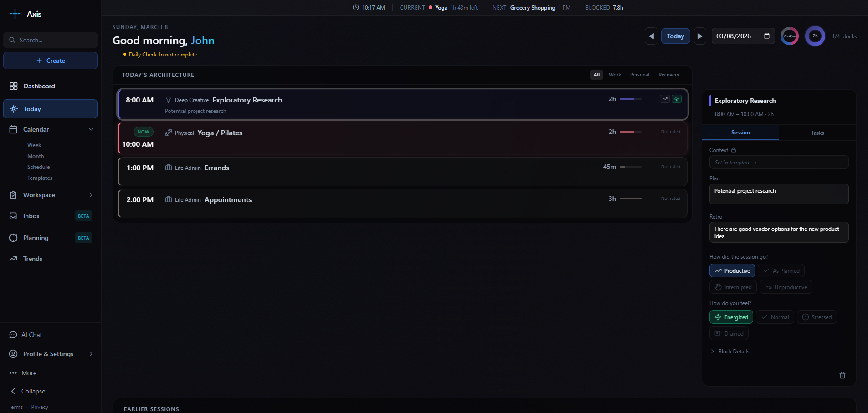Image resolution: width=868 pixels, height=413 pixels.
Task: Click the trash delete icon in session panel
Action: click(842, 375)
